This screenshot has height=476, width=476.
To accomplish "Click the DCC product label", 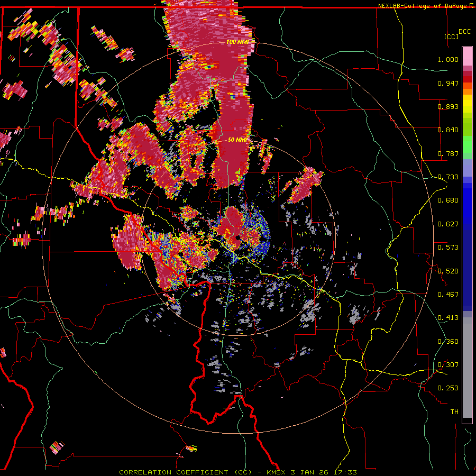I will click(464, 32).
